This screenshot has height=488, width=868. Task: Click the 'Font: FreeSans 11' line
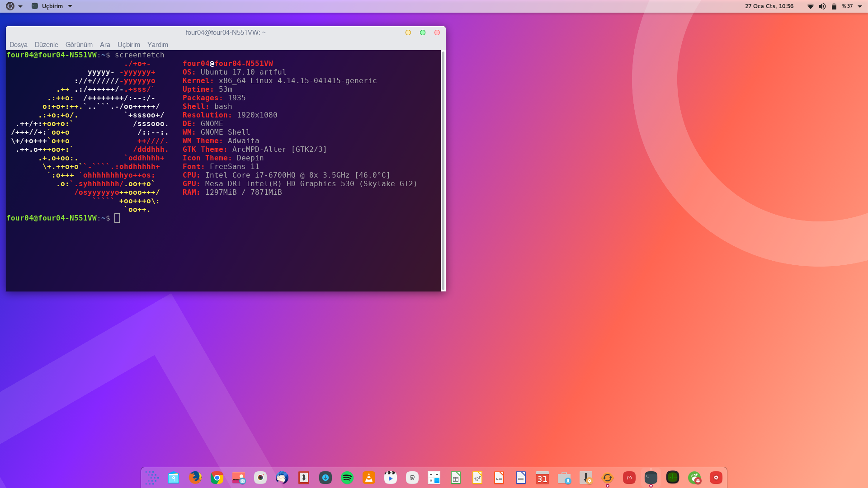[221, 167]
